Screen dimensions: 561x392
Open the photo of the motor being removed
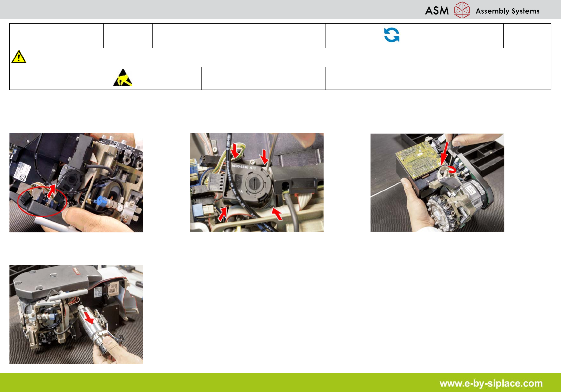pyautogui.click(x=76, y=314)
